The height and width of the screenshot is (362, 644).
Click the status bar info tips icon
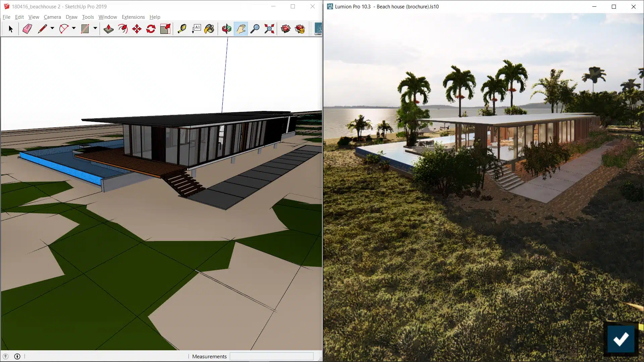(x=17, y=356)
